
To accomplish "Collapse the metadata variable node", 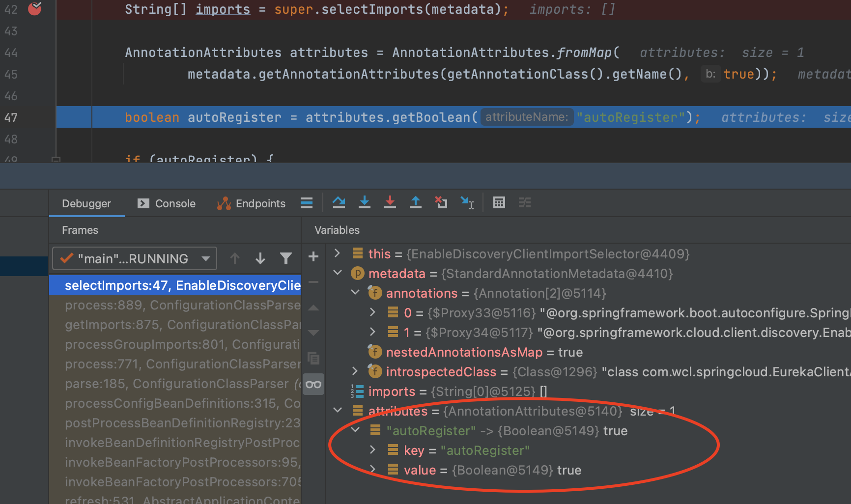I will tap(337, 273).
